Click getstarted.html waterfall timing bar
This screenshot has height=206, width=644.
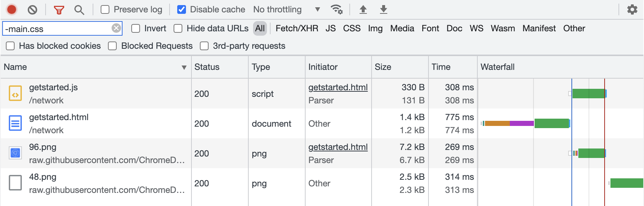click(525, 123)
